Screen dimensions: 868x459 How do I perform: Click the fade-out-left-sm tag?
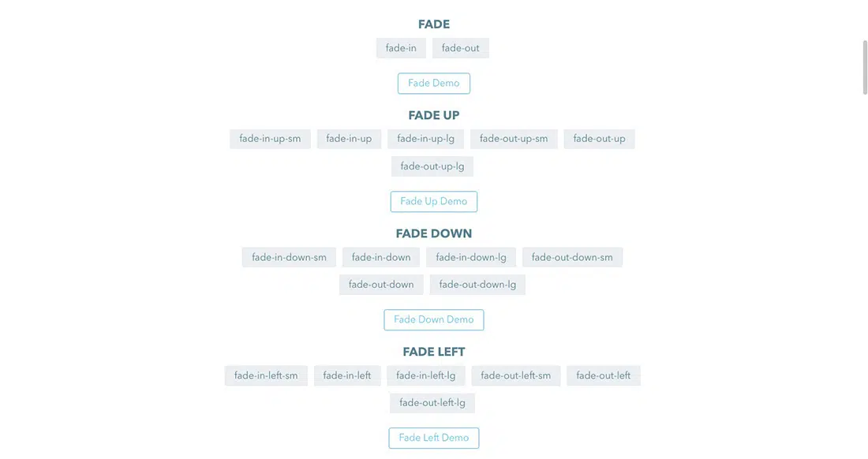click(x=516, y=375)
